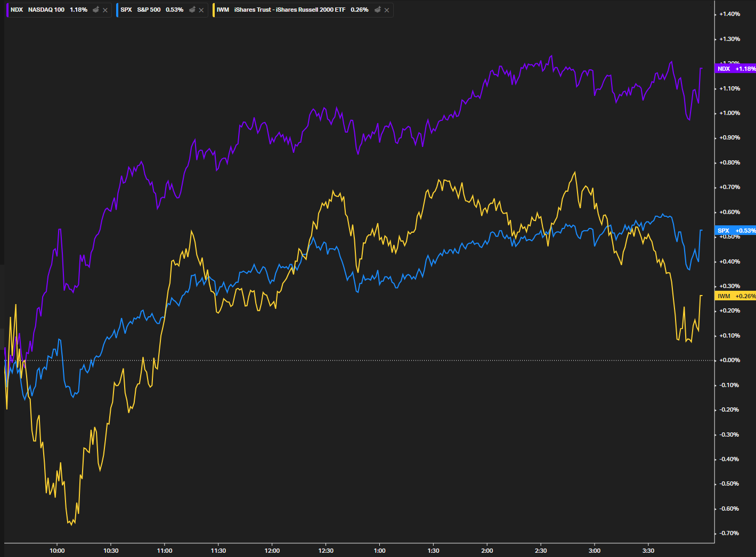The width and height of the screenshot is (756, 557).
Task: Click the 2:30 label on time axis
Action: pyautogui.click(x=541, y=551)
